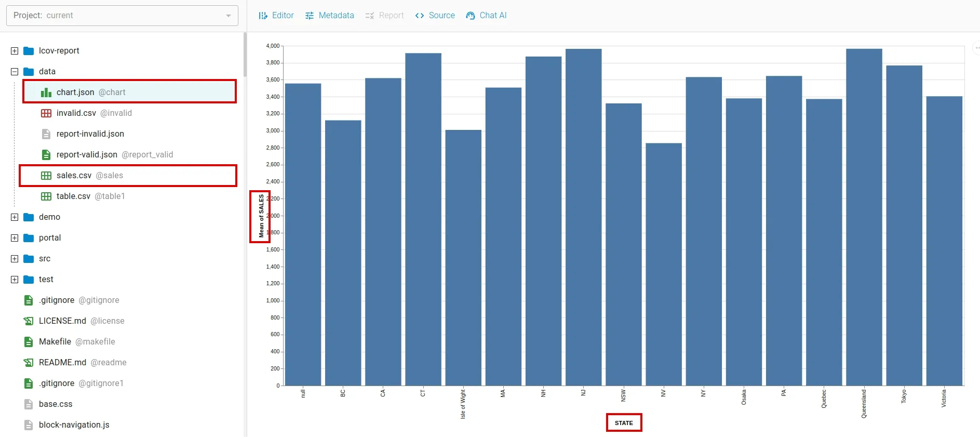Open the Metadata tab
This screenshot has height=437, width=980.
(330, 16)
